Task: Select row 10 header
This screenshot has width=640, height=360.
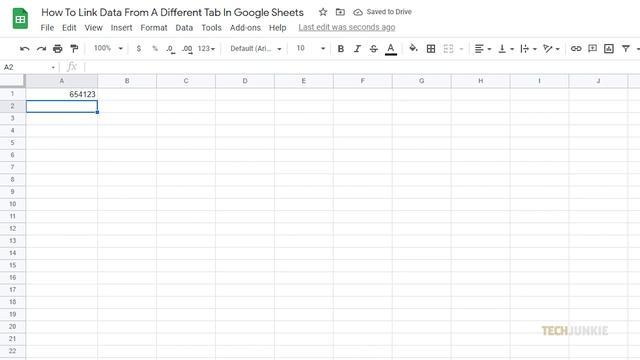Action: pyautogui.click(x=13, y=204)
